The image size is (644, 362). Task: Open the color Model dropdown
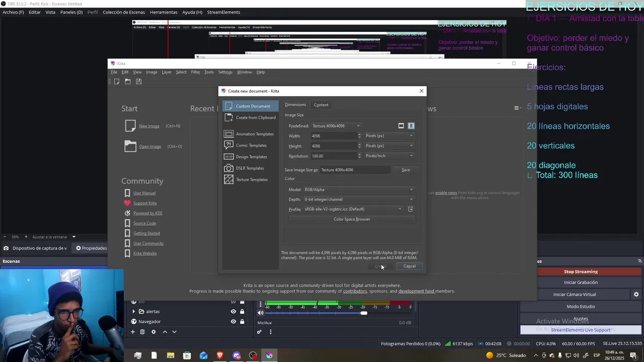[x=359, y=190]
